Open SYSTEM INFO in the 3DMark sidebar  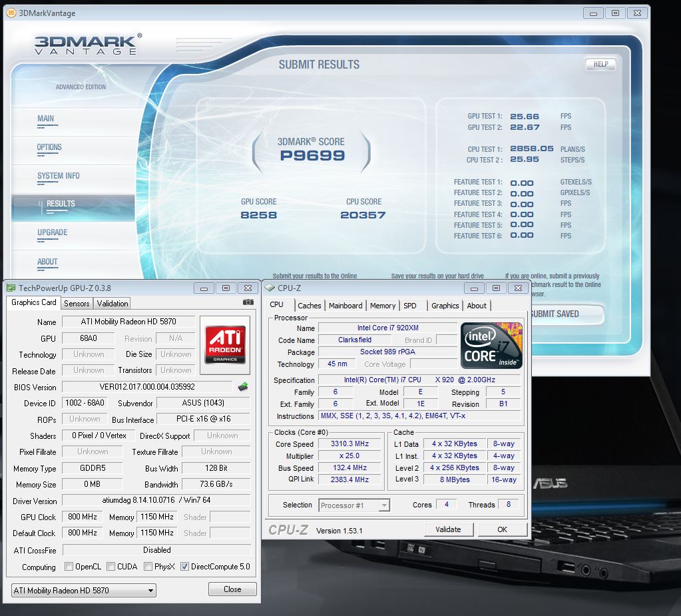point(58,176)
